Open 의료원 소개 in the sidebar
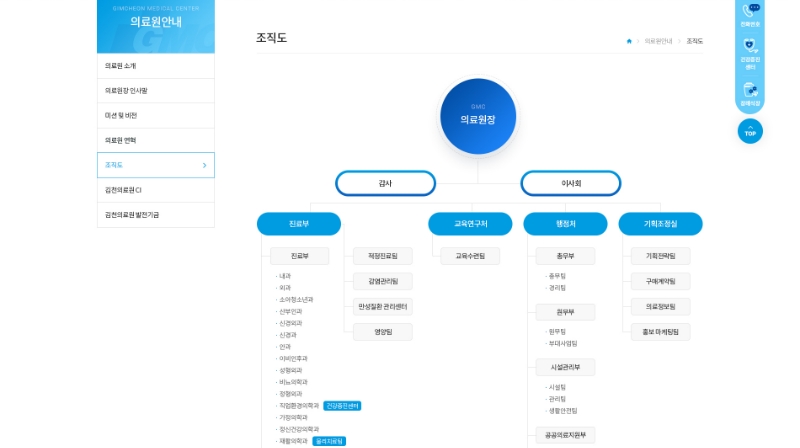800x448 pixels. point(155,66)
